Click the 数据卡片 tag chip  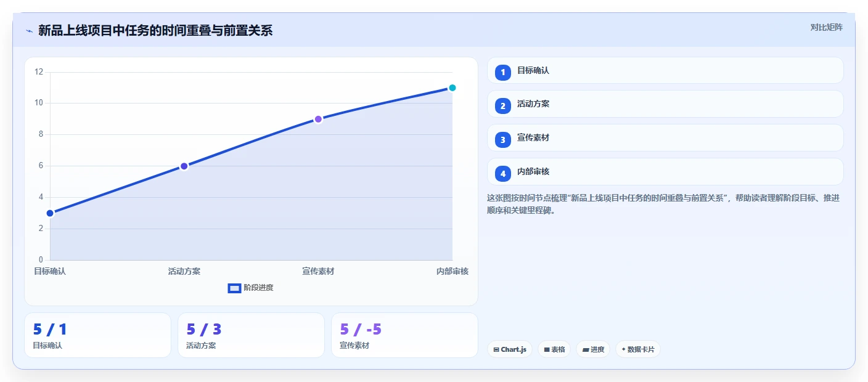click(638, 349)
